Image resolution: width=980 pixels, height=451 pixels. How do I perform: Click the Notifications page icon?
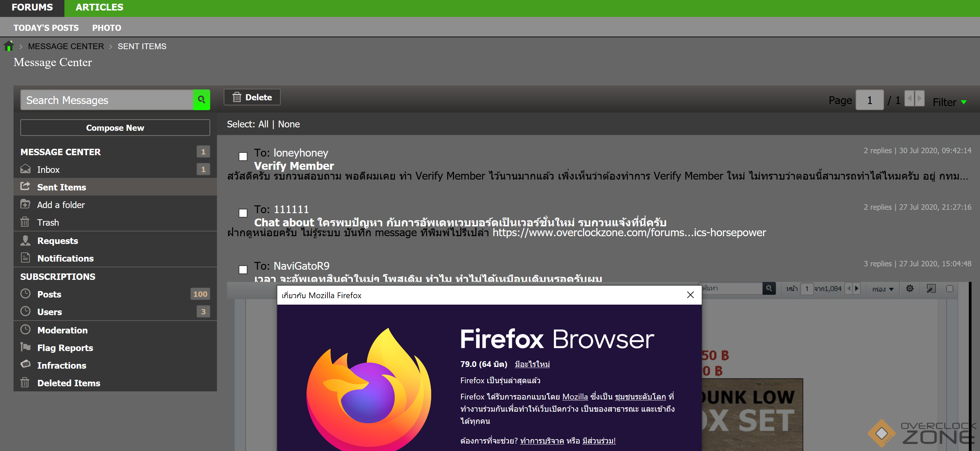pos(25,258)
